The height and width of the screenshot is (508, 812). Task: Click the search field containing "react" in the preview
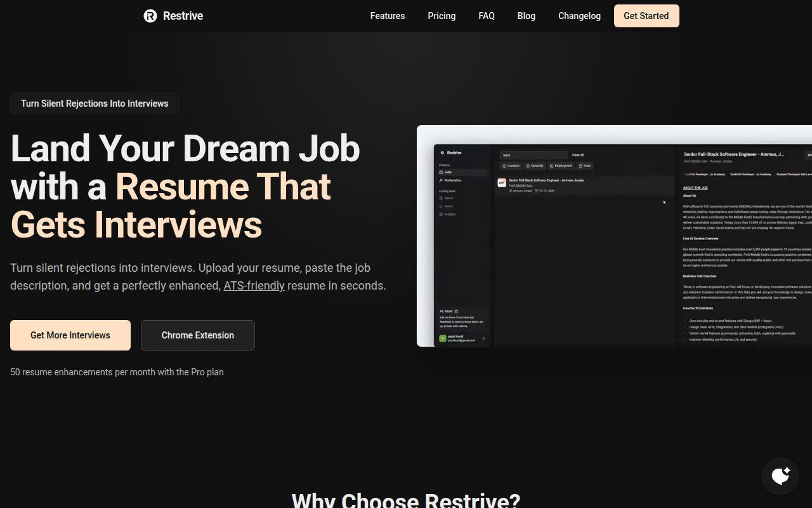pyautogui.click(x=534, y=155)
